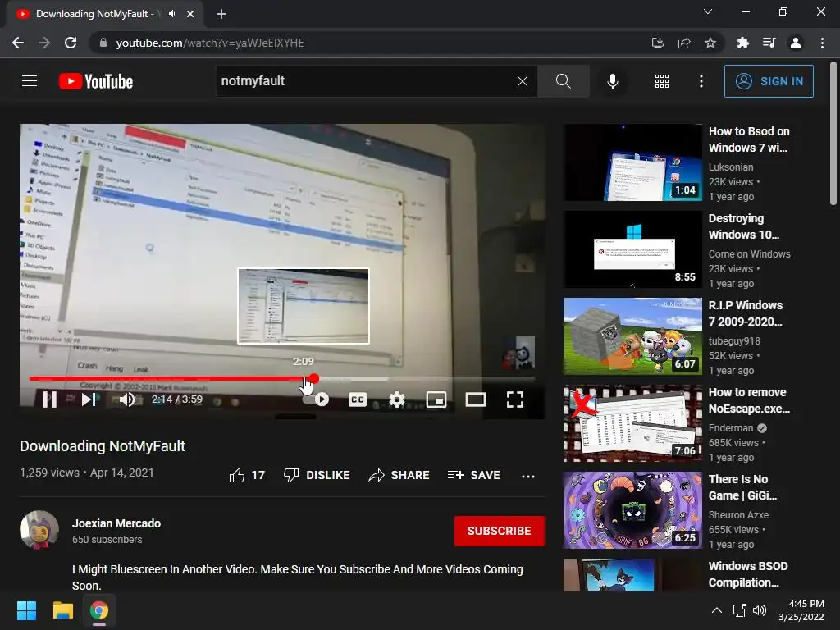Viewport: 840px width, 630px height.
Task: Open There Is No Game thumbnail
Action: (x=632, y=510)
